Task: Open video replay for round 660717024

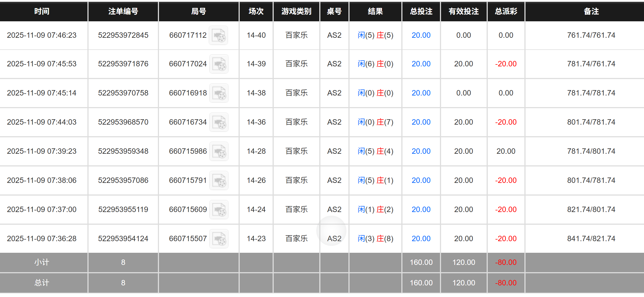Action: click(x=219, y=64)
